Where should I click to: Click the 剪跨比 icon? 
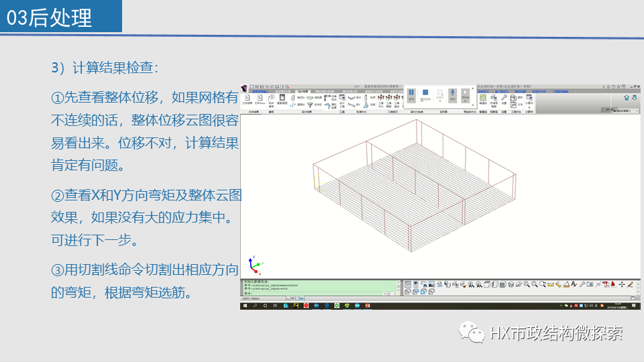tap(299, 105)
